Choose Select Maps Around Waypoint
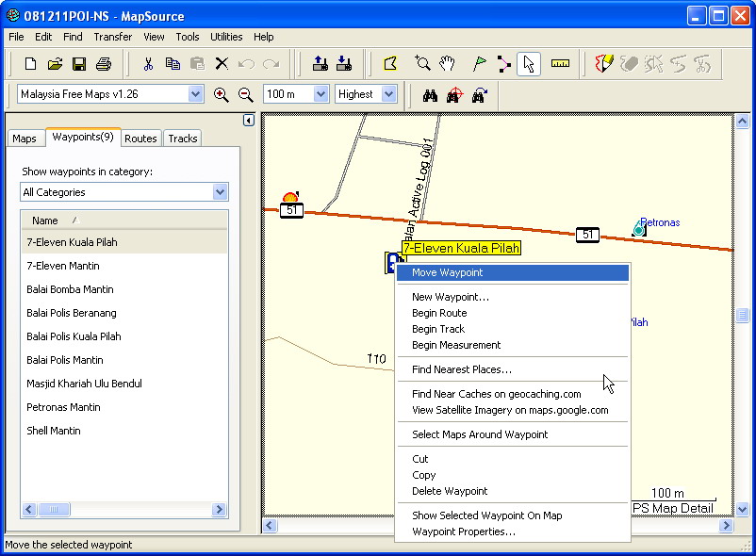The height and width of the screenshot is (556, 756). (x=513, y=434)
